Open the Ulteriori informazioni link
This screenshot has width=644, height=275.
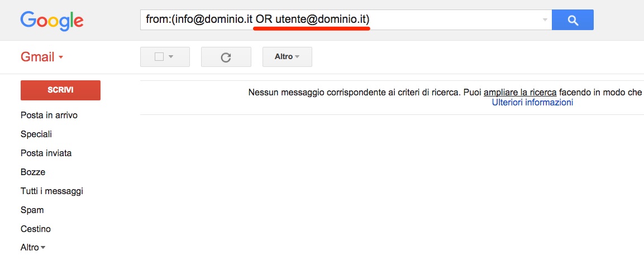(532, 102)
